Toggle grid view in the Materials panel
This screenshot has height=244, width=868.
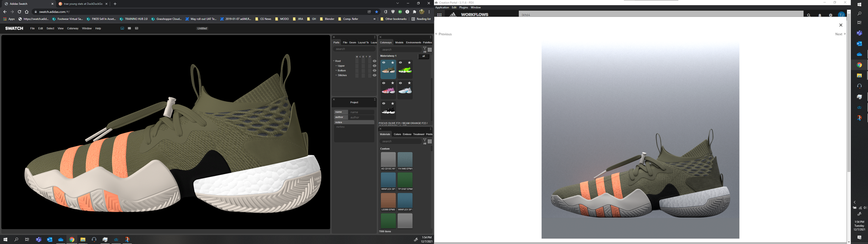click(430, 141)
